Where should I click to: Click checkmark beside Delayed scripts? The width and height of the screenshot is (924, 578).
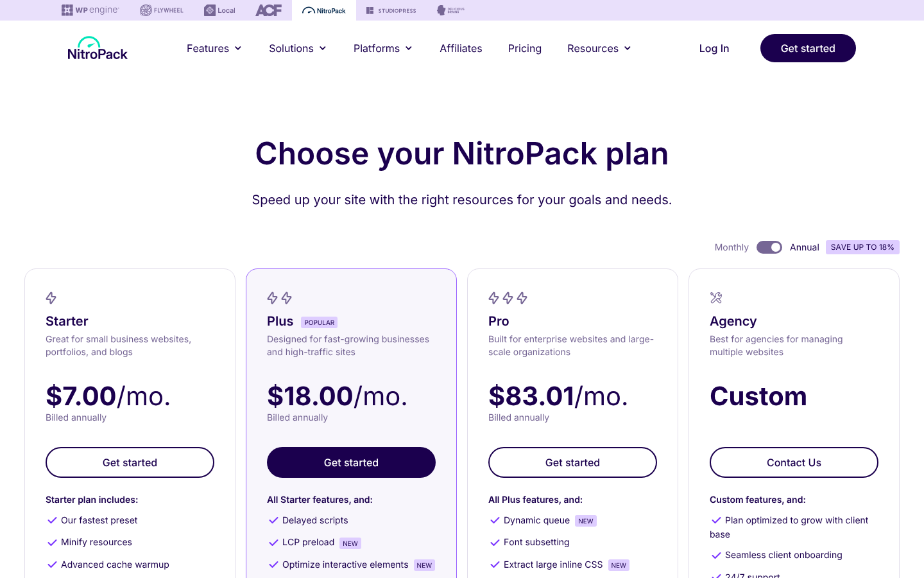point(274,520)
